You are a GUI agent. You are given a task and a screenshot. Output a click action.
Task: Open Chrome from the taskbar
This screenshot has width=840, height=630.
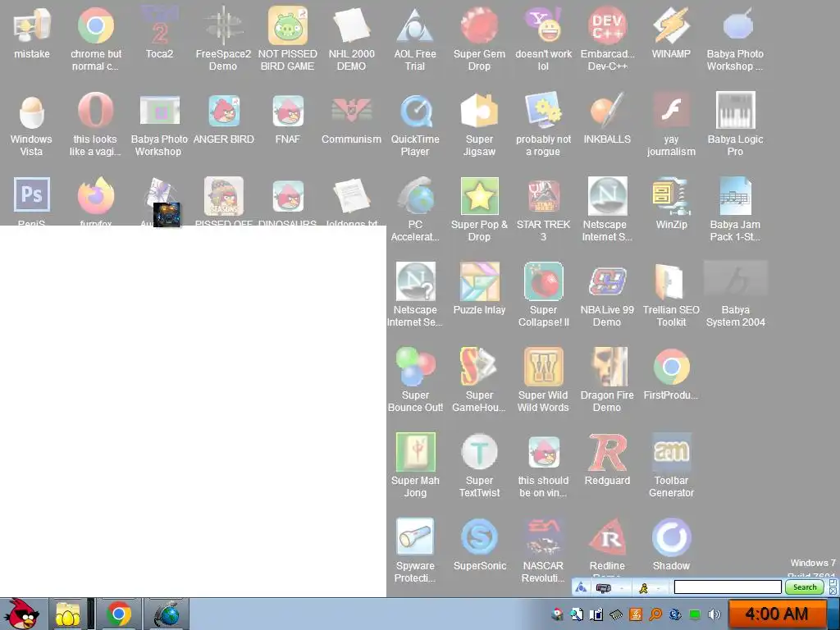(x=119, y=614)
